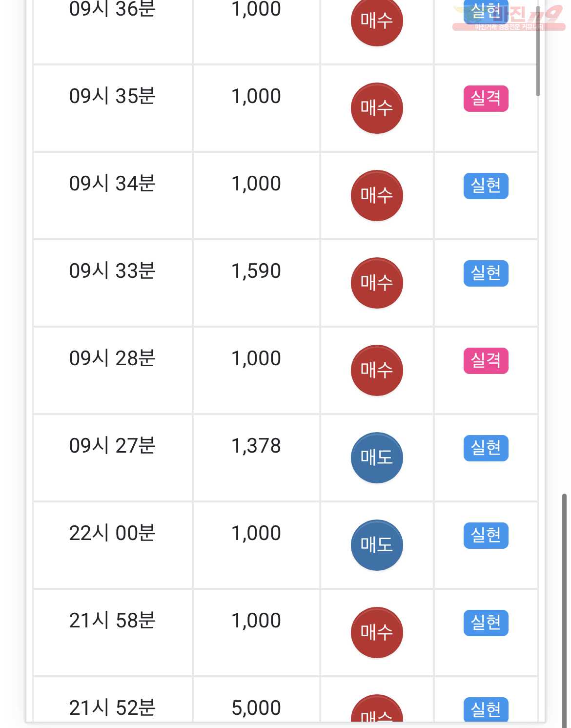Tap the 매수 badge in 09시 34분 row
The height and width of the screenshot is (728, 571).
pyautogui.click(x=377, y=195)
